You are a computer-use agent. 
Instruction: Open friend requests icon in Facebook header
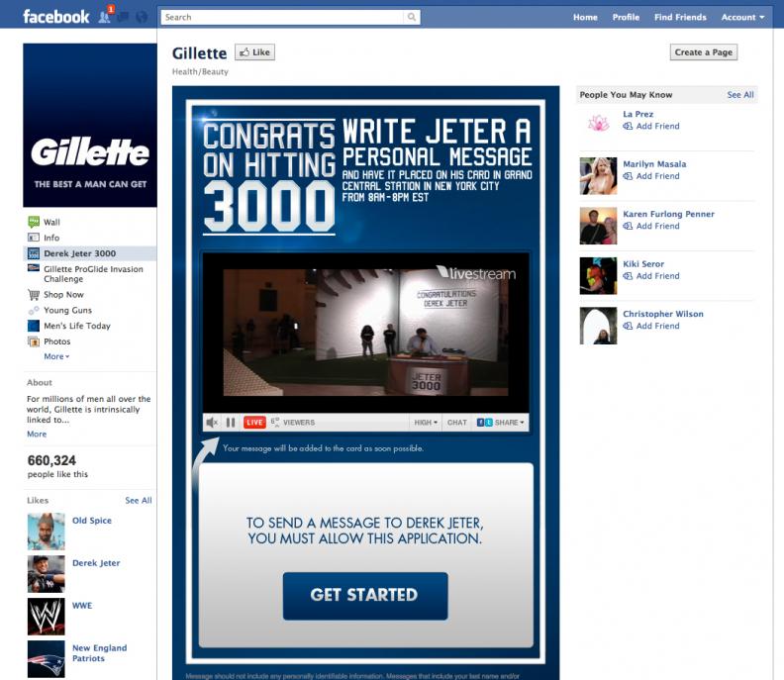(x=105, y=17)
